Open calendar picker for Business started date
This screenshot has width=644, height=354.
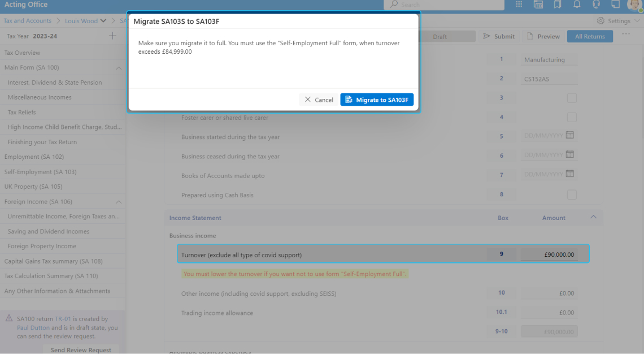point(570,135)
